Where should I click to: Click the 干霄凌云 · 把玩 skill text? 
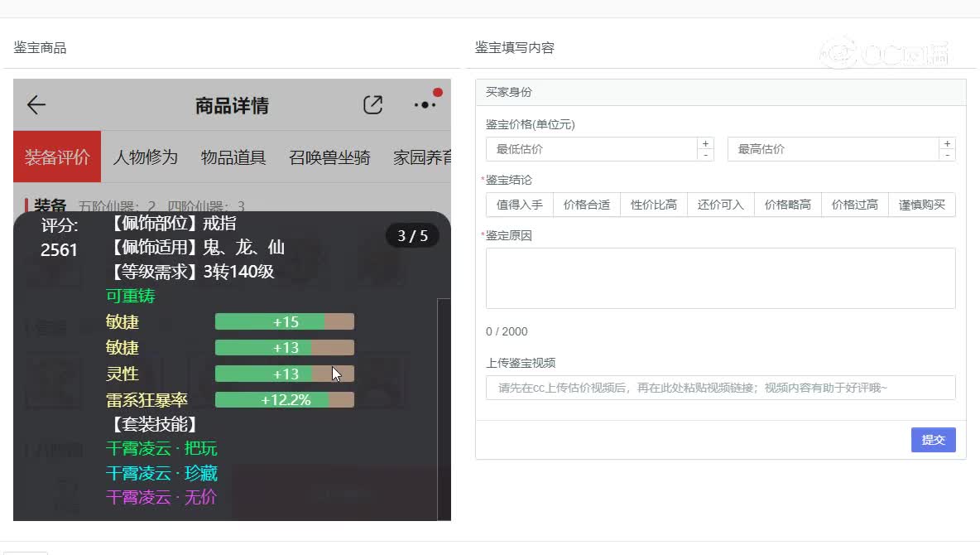coord(161,449)
